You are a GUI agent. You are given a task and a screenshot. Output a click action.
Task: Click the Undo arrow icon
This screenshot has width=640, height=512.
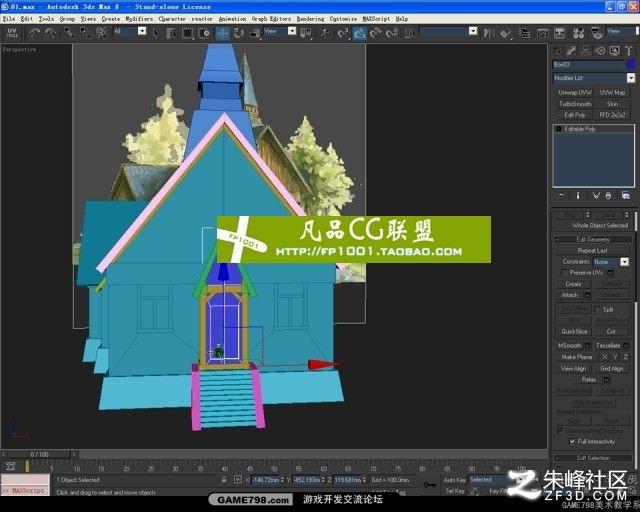point(35,33)
